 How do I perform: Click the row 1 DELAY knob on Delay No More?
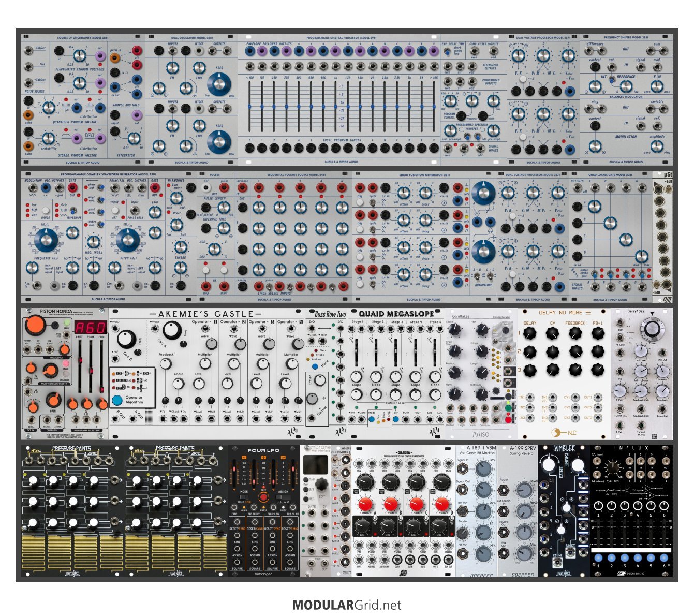point(530,334)
